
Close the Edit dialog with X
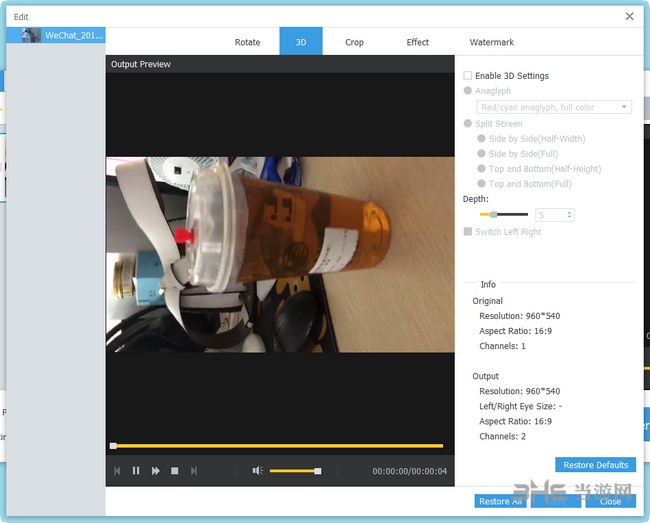[629, 16]
